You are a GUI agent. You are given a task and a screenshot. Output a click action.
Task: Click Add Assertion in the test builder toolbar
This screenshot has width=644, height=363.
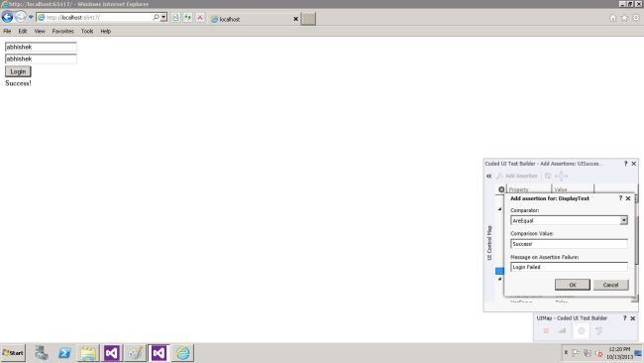coord(517,176)
